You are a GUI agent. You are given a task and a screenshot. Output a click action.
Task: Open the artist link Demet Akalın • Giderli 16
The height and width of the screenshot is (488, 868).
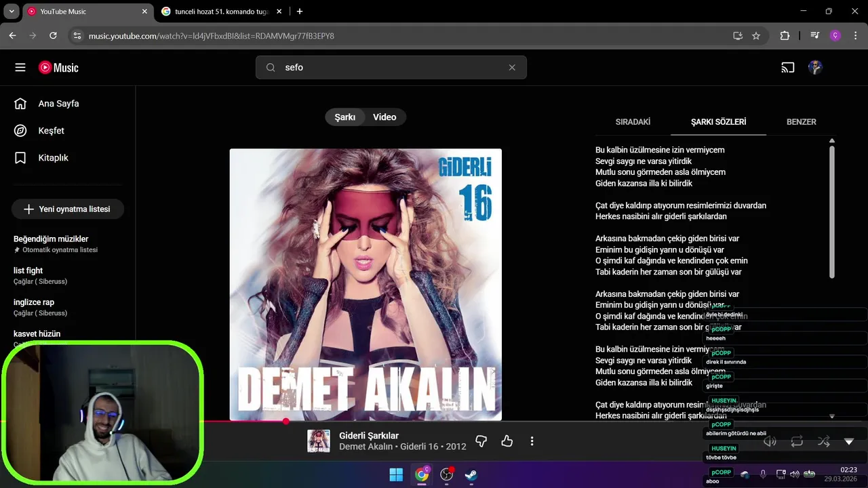(x=403, y=447)
